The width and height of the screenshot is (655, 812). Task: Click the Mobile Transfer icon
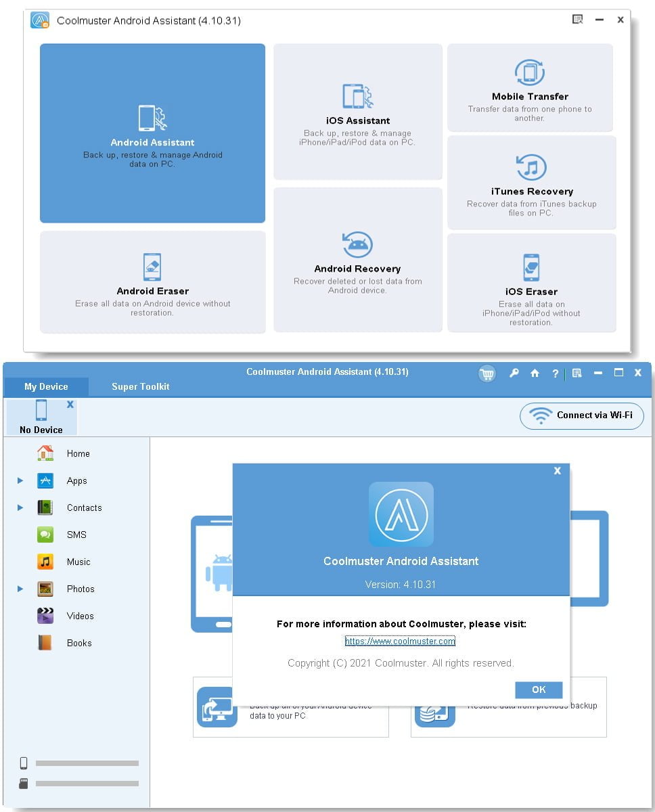(x=530, y=72)
